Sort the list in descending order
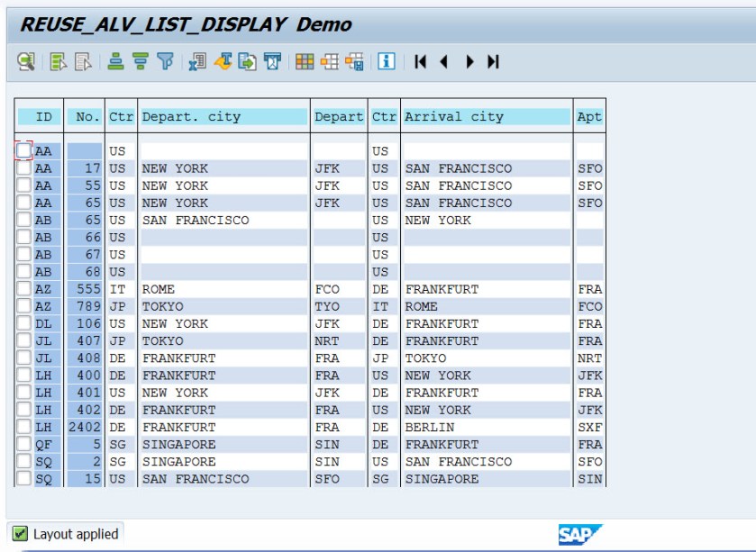756x552 pixels. click(141, 61)
